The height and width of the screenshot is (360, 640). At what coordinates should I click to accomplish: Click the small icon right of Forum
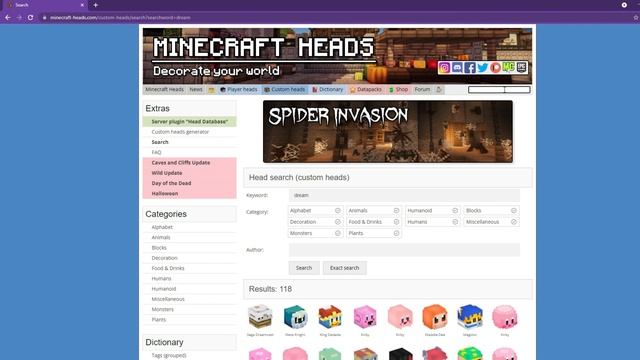click(439, 90)
